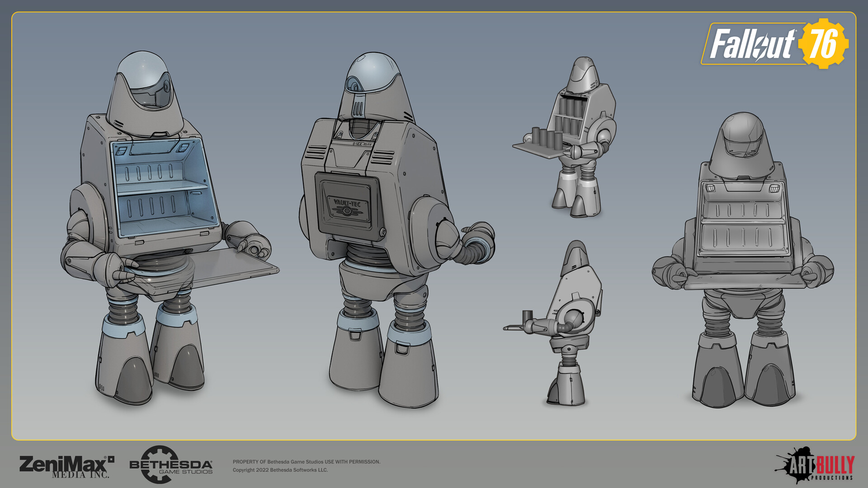This screenshot has height=488, width=868.
Task: Select the small robot holding cans on tray
Action: tap(565, 137)
